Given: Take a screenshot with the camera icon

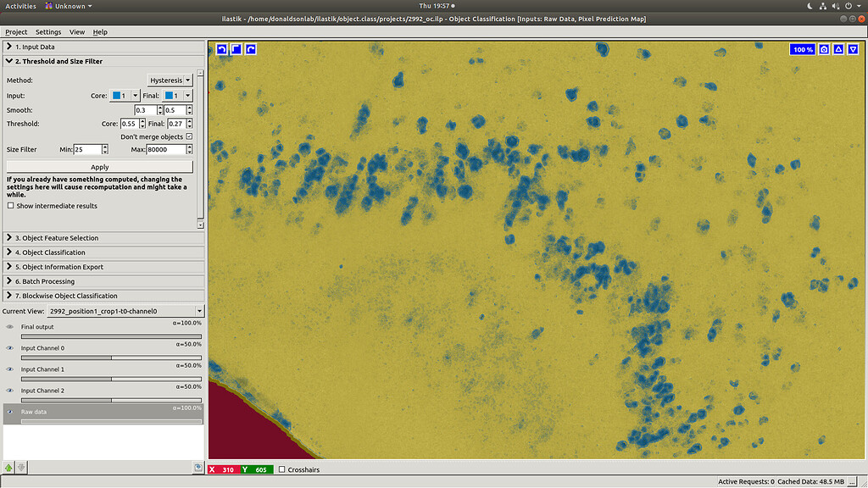Looking at the screenshot, I should (824, 49).
